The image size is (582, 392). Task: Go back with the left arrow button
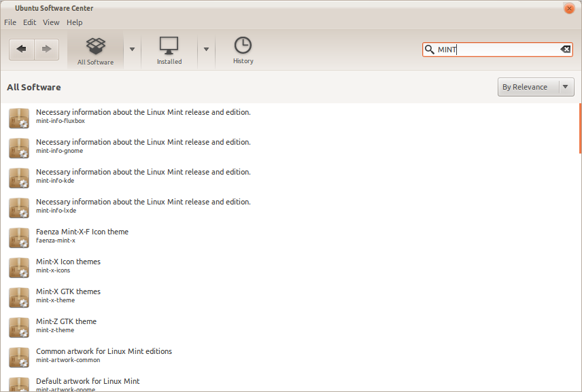[x=22, y=50]
